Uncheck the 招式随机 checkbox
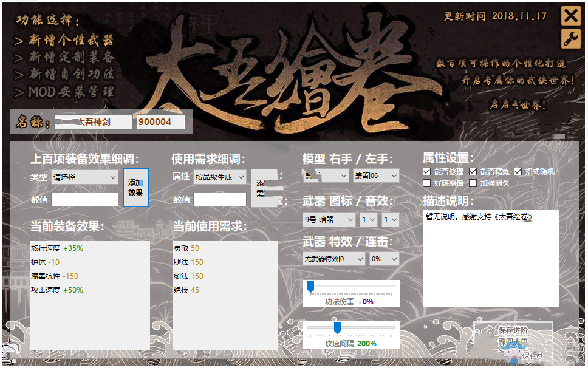This screenshot has width=588, height=368. (518, 172)
